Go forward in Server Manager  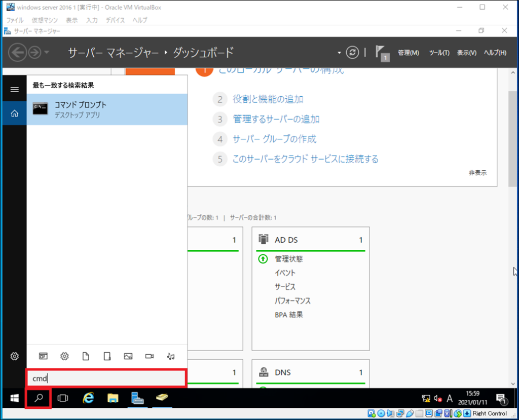(35, 52)
